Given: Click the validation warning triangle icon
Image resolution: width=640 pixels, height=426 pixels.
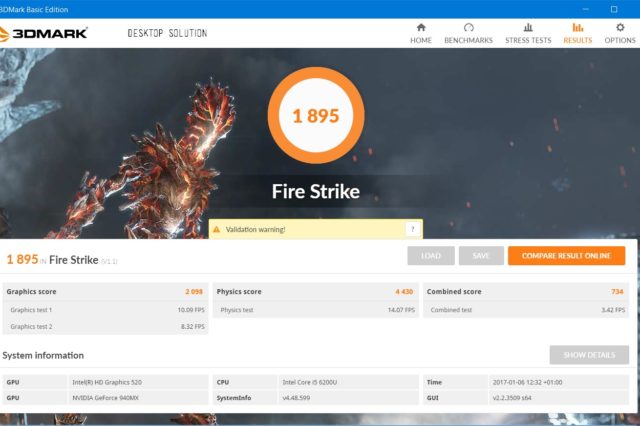Looking at the screenshot, I should tap(217, 229).
